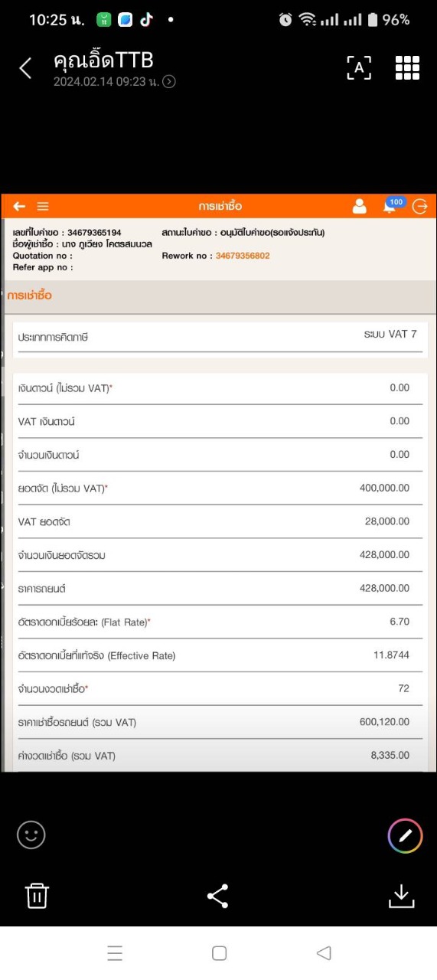Open notifications bell with 100 badge
This screenshot has height=980, width=437.
pos(392,204)
